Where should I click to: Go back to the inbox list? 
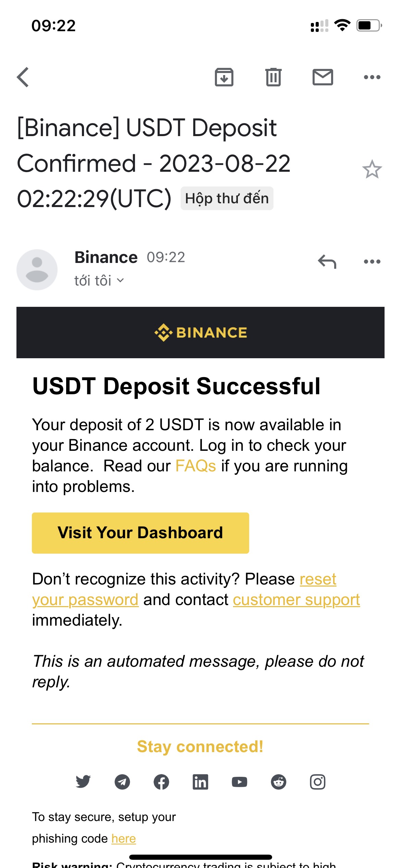coord(23,77)
